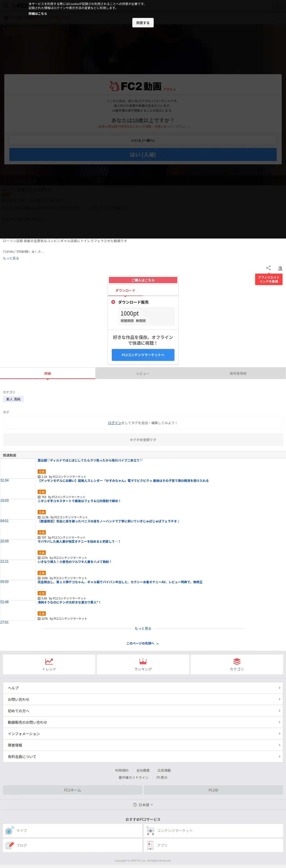286x868 pixels.
Task: Click the ライブ service label
Action: (x=21, y=831)
